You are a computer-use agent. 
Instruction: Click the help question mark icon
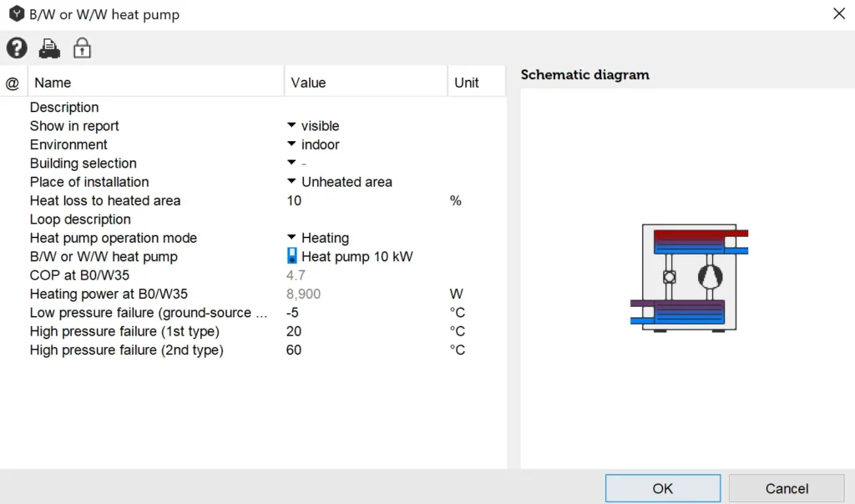click(17, 48)
